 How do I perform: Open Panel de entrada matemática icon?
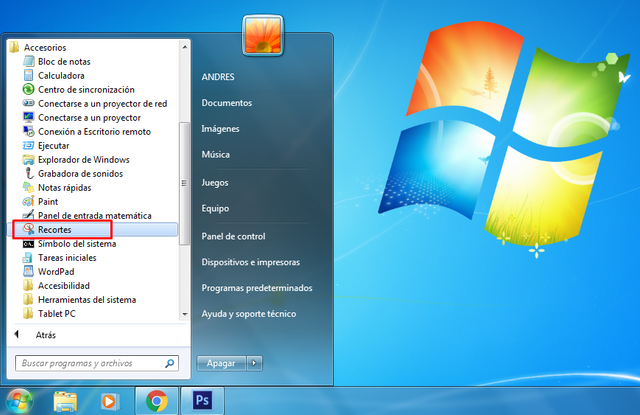[29, 215]
